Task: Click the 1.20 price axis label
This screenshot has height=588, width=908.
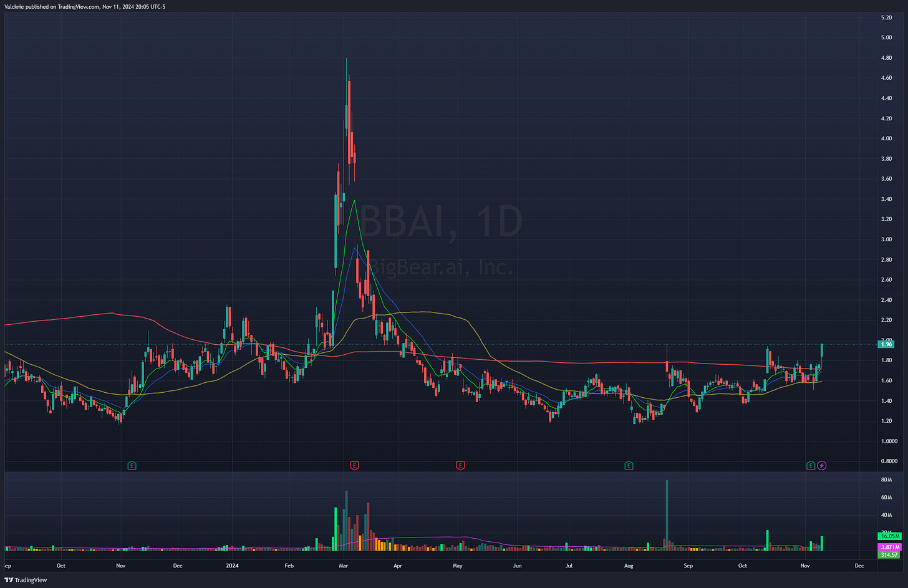Action: coord(886,421)
